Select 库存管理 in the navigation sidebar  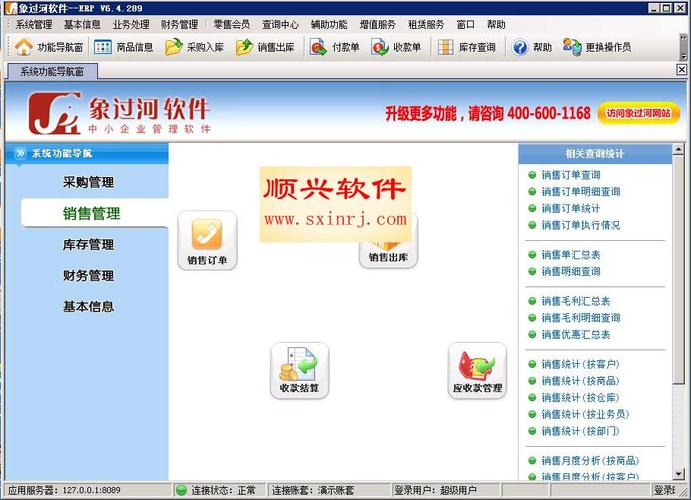click(89, 244)
